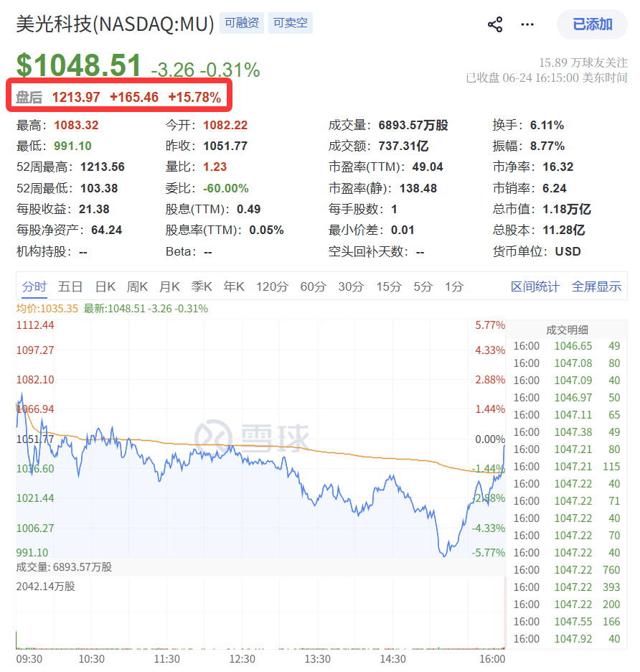640x672 pixels.
Task: Select the 15分 interval tab
Action: (389, 286)
